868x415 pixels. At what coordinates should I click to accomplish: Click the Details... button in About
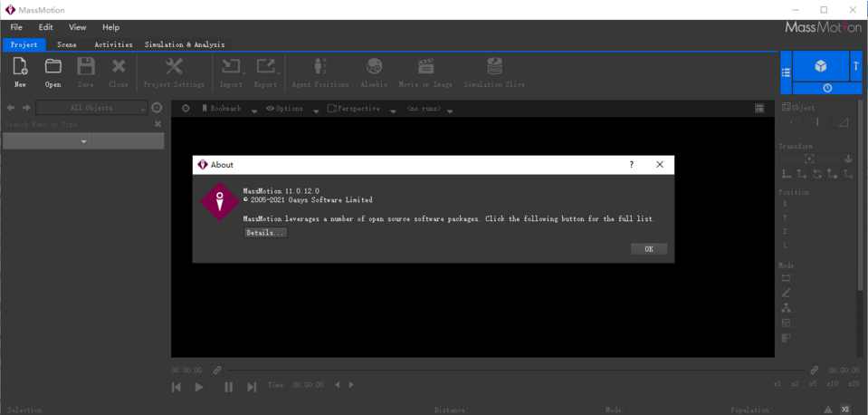point(266,233)
